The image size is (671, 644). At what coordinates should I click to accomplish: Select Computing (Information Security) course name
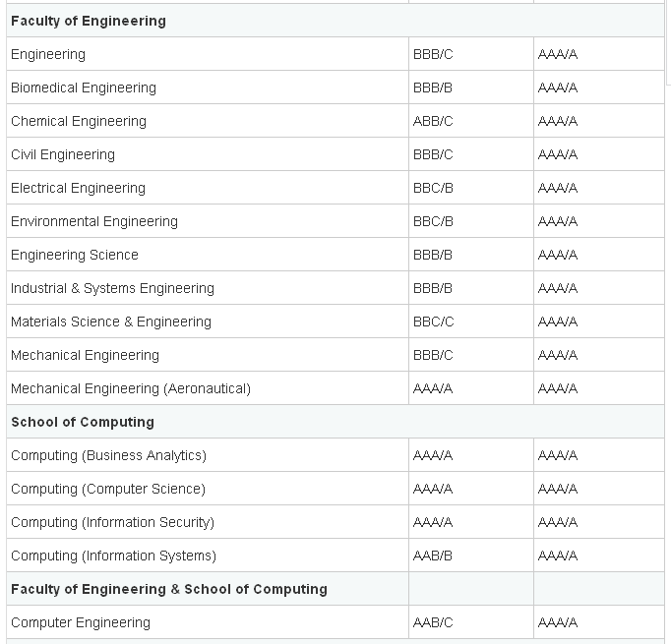(x=112, y=522)
